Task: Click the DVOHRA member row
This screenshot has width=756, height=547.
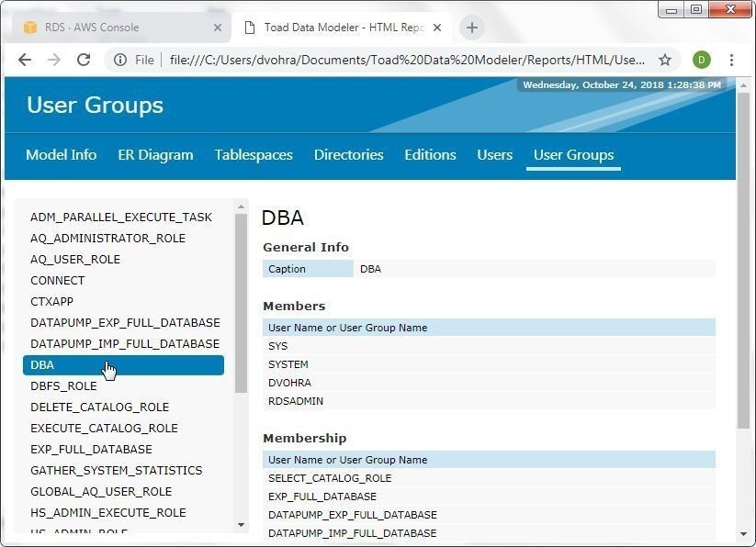Action: click(x=489, y=383)
